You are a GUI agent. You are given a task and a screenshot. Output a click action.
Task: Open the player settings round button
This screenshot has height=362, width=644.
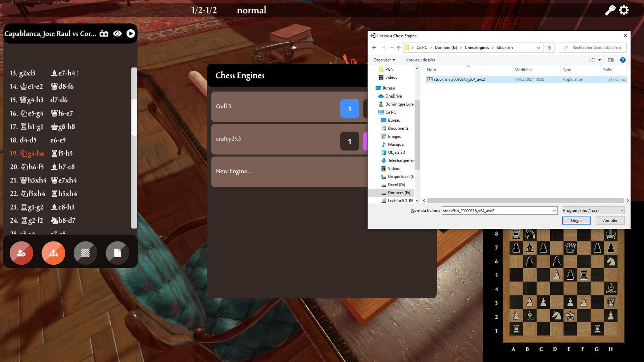[x=21, y=253]
